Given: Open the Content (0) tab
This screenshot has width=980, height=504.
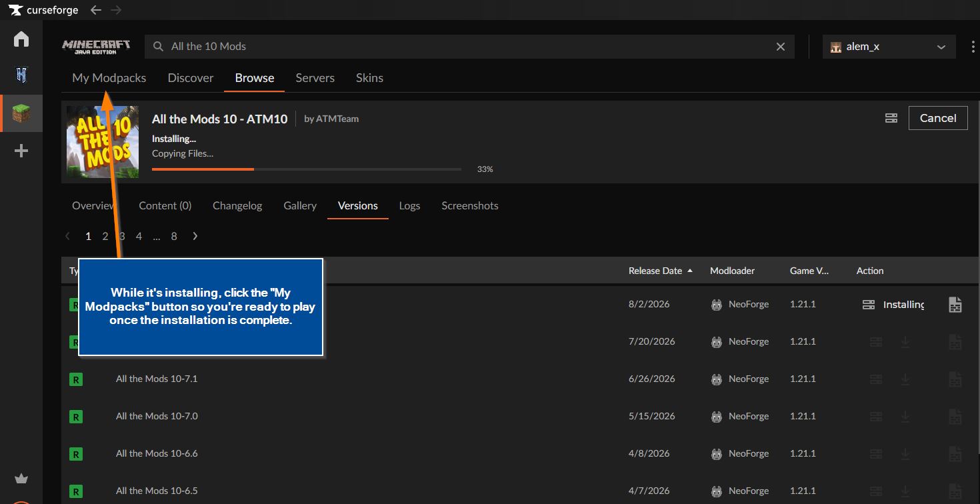Looking at the screenshot, I should click(165, 205).
